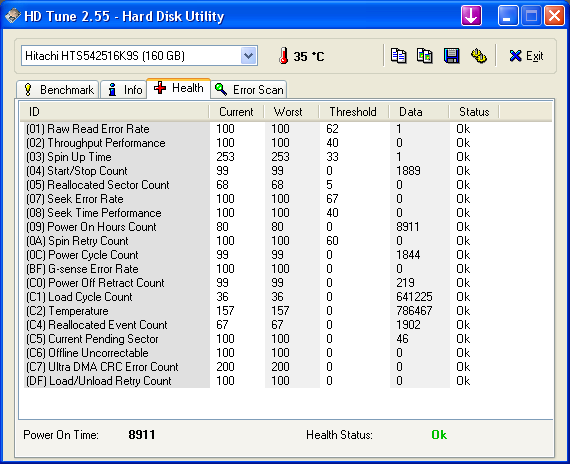This screenshot has height=464, width=570.
Task: Click the copy text to clipboard icon
Action: pos(398,56)
